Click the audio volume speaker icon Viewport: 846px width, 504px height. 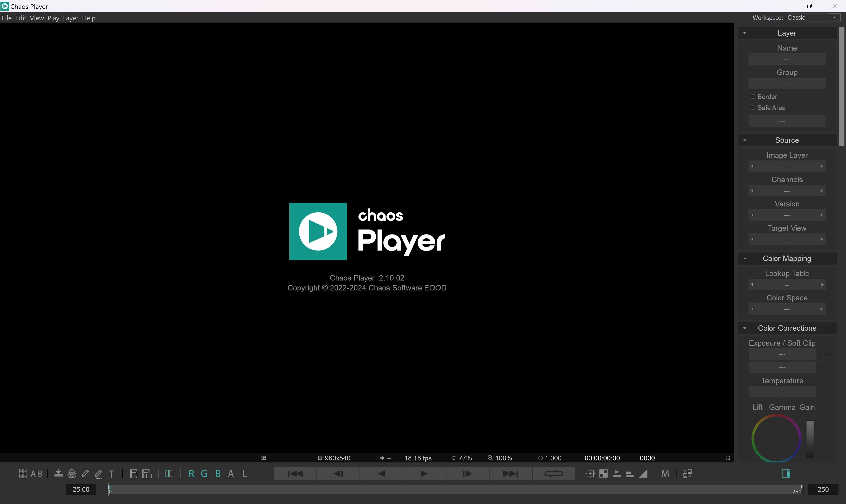(x=382, y=458)
